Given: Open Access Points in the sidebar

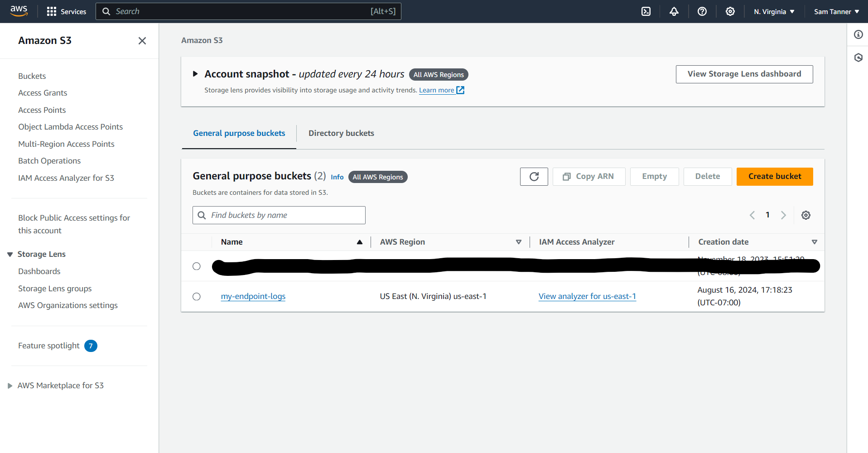Looking at the screenshot, I should tap(42, 110).
